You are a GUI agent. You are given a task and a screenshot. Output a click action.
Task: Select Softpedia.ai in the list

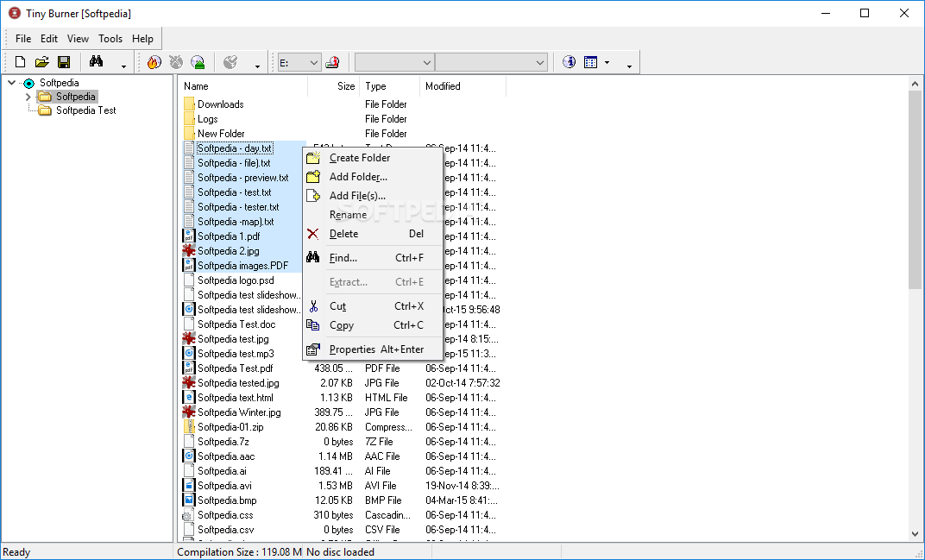222,471
